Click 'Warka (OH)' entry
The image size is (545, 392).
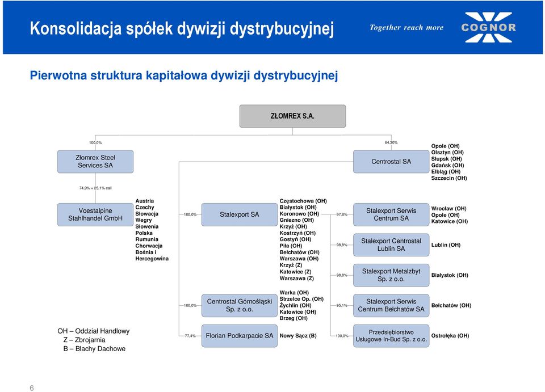[294, 293]
